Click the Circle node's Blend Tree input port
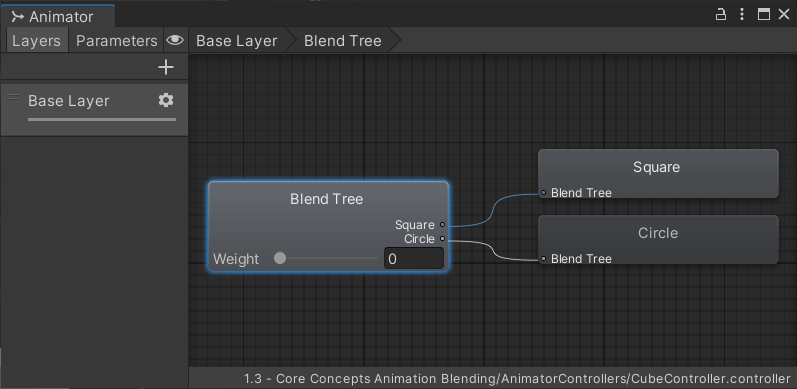797x389 pixels. [543, 259]
